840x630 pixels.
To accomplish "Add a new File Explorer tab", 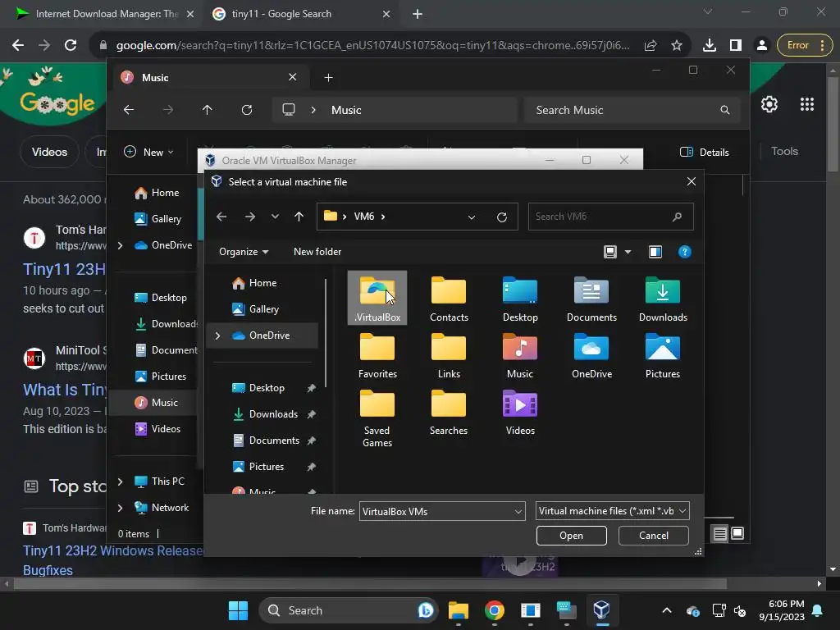I will (x=328, y=78).
